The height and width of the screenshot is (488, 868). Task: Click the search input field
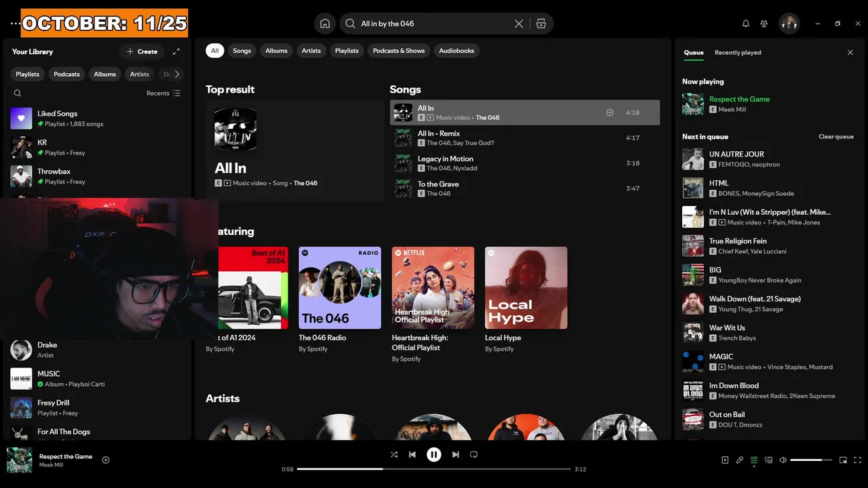pyautogui.click(x=434, y=24)
